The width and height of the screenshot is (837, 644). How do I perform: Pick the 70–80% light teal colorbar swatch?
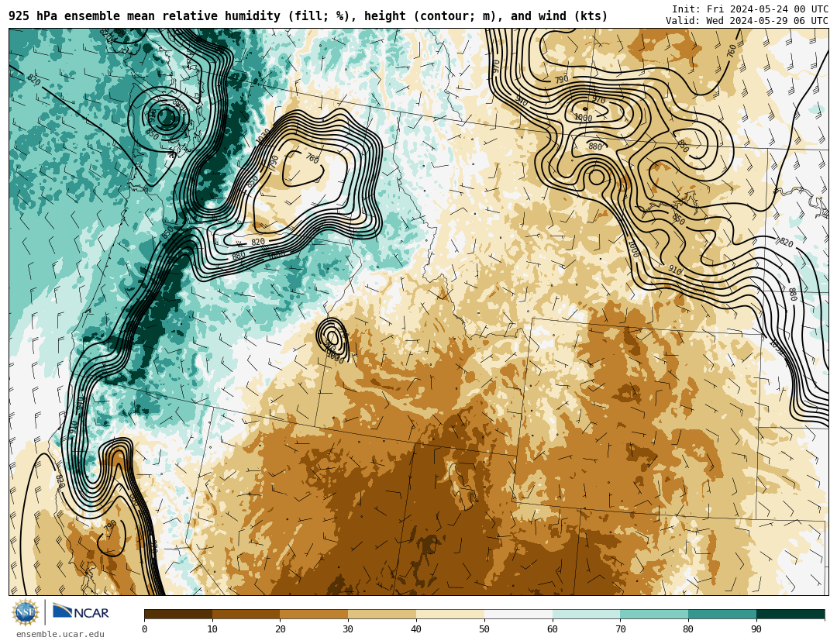(654, 614)
